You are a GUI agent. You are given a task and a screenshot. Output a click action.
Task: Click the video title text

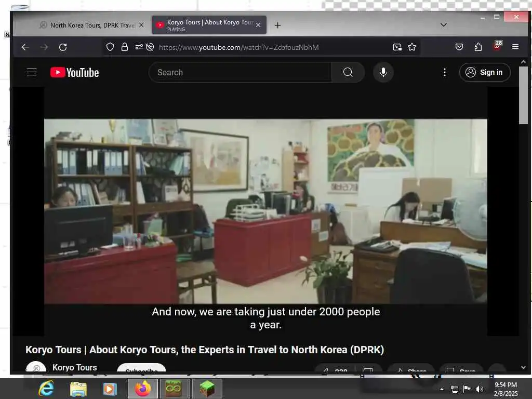click(x=205, y=350)
